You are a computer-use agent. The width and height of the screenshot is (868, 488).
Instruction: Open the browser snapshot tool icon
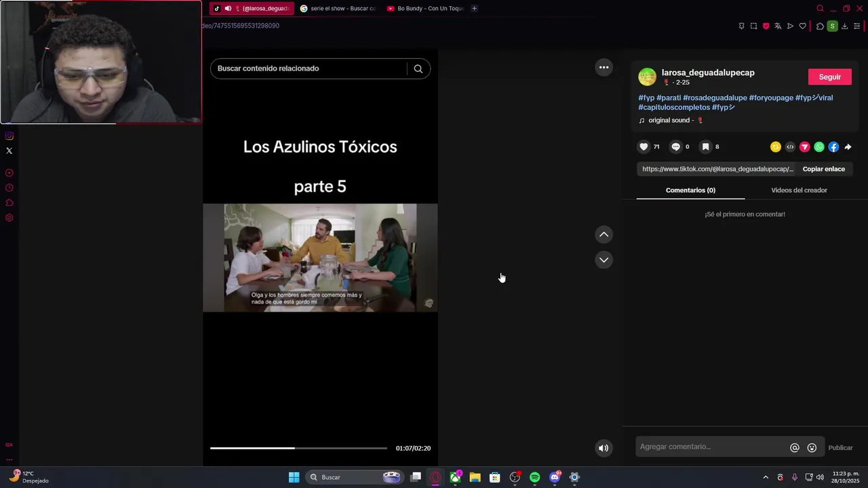[753, 26]
